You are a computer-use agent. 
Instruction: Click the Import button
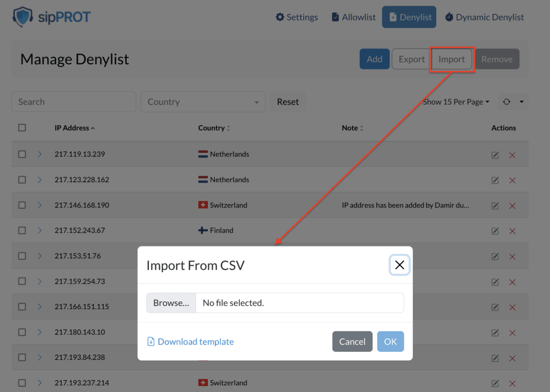[451, 59]
